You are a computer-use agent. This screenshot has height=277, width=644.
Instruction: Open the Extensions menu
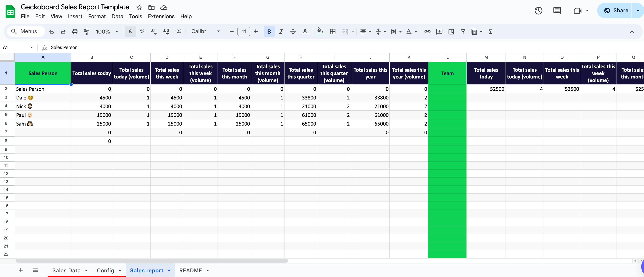(161, 17)
